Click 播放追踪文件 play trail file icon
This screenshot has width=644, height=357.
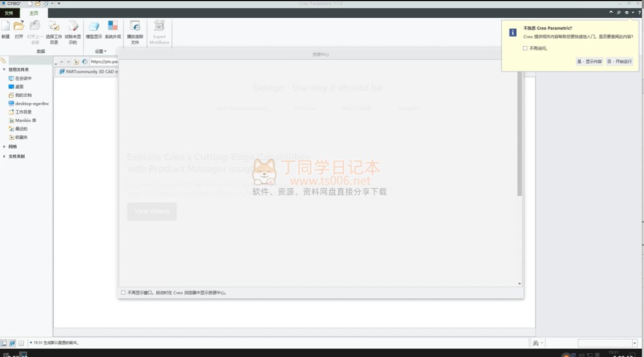[135, 26]
